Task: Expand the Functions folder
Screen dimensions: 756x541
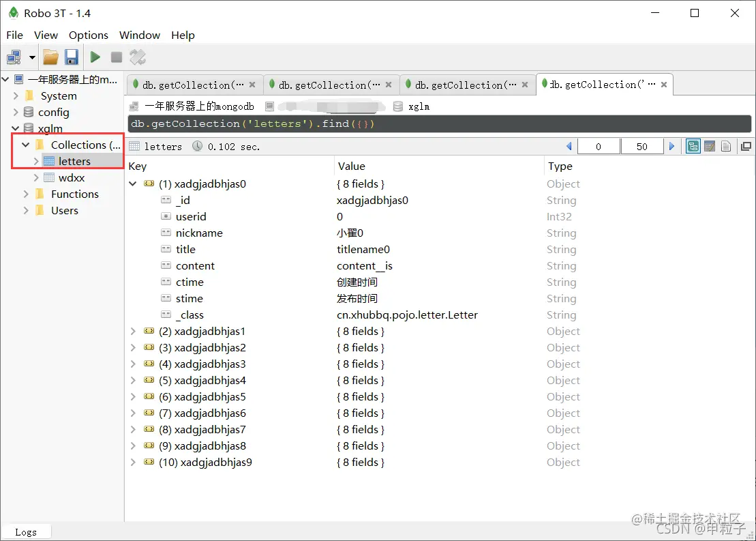Action: tap(26, 194)
